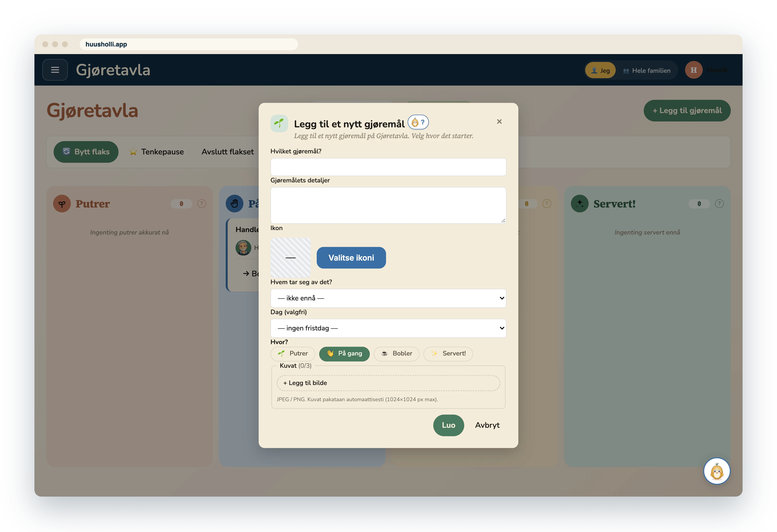Click the Luo create button
The image size is (777, 532).
(448, 425)
